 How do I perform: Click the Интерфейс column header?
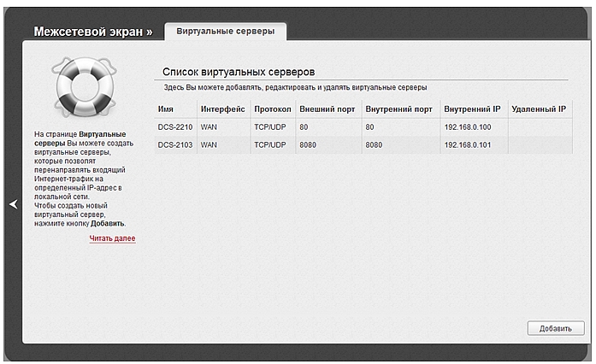[222, 109]
